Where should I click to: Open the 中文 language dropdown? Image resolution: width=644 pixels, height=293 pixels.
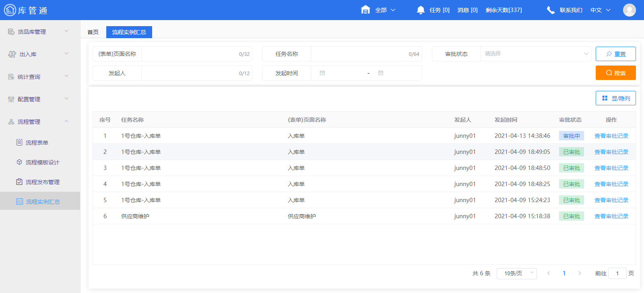[x=600, y=10]
